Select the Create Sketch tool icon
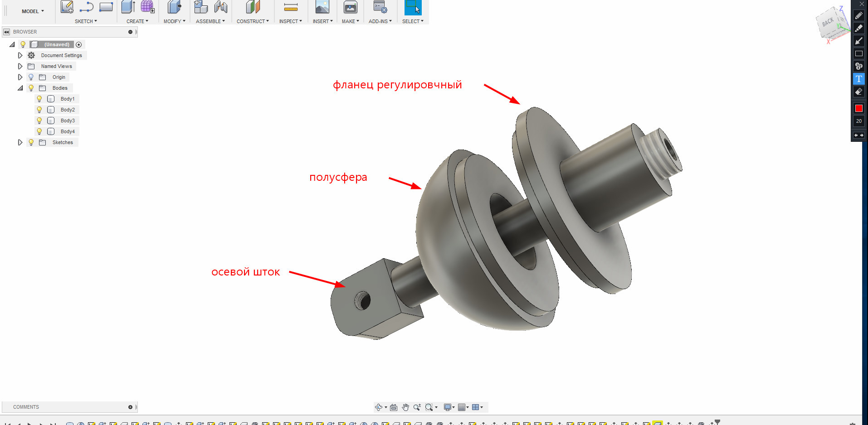The height and width of the screenshot is (425, 868). click(67, 7)
